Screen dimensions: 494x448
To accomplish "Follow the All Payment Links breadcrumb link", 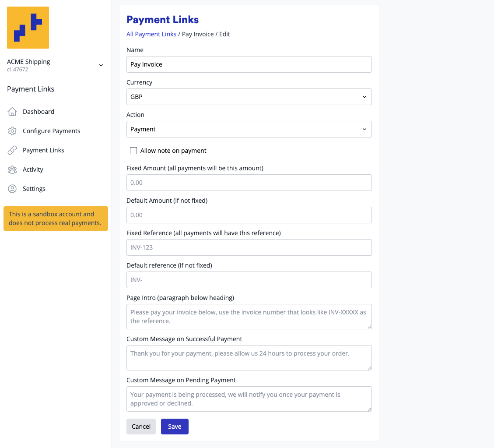I will [151, 34].
